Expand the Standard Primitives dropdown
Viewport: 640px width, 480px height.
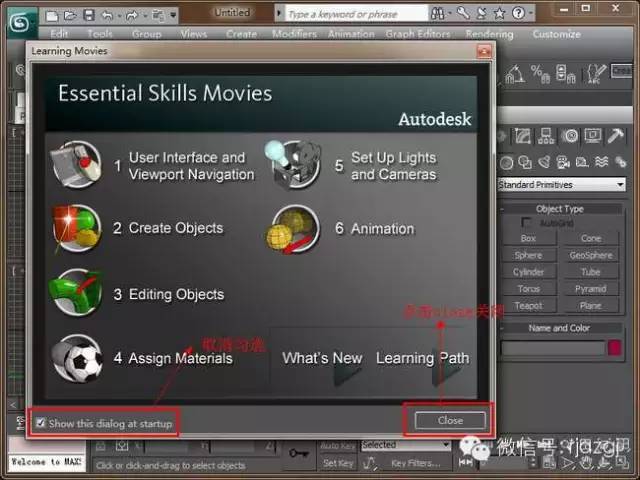tap(620, 185)
